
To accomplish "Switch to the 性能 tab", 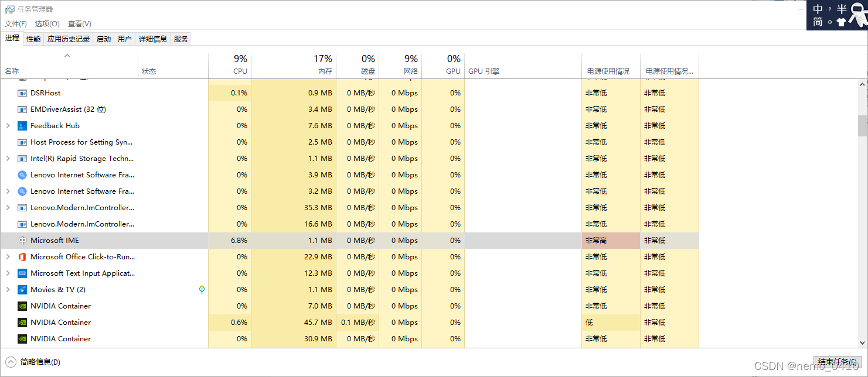I will tap(33, 39).
